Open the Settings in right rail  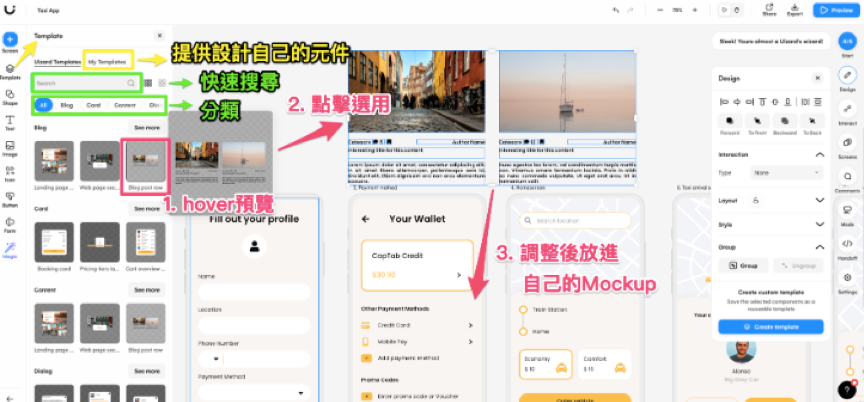847,281
